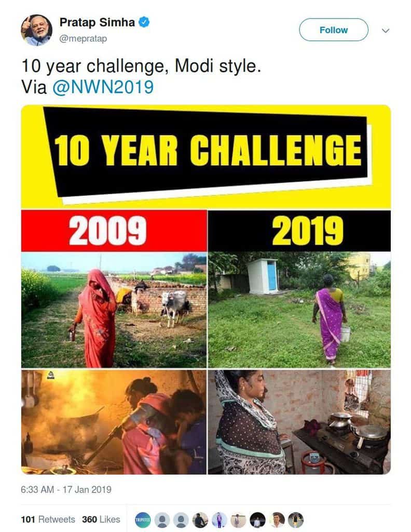Click the sixth liker avatar
This screenshot has height=532, width=411.
tap(239, 520)
